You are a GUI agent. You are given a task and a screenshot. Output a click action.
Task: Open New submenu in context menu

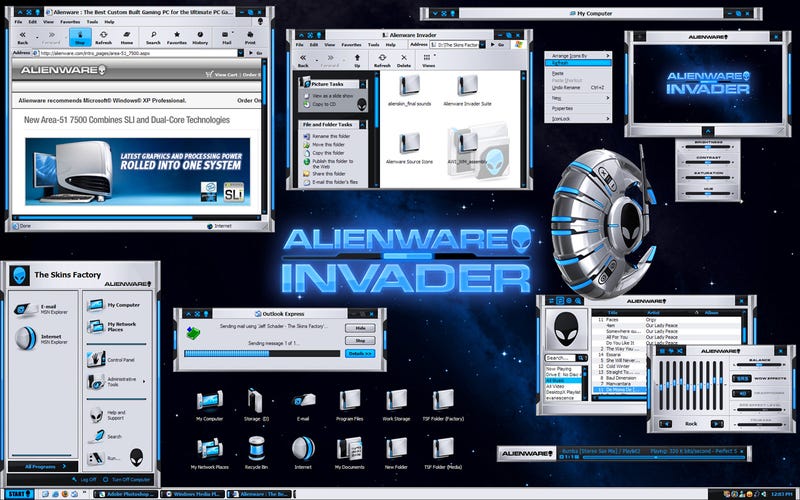[578, 98]
